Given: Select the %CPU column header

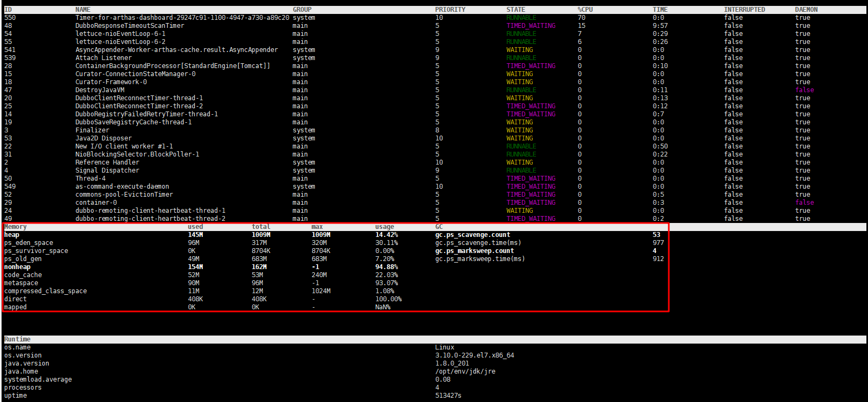Looking at the screenshot, I should coord(585,10).
